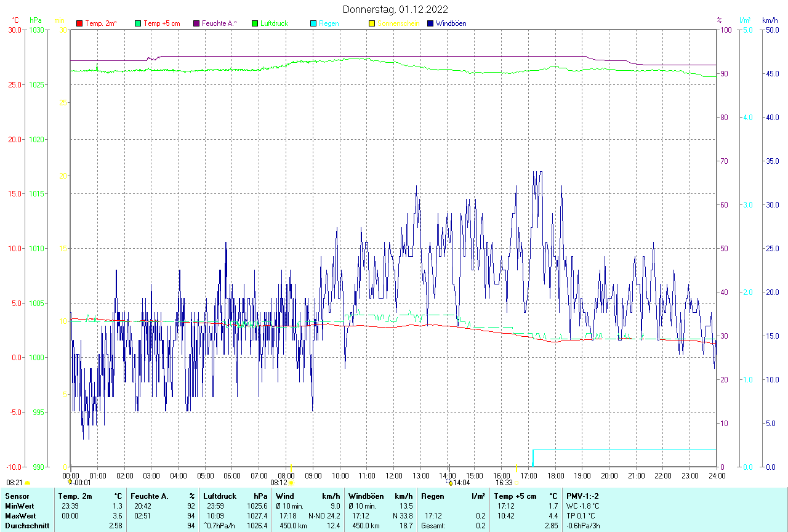Image resolution: width=788 pixels, height=532 pixels.
Task: Click the 17:18 max wind time
Action: click(288, 515)
